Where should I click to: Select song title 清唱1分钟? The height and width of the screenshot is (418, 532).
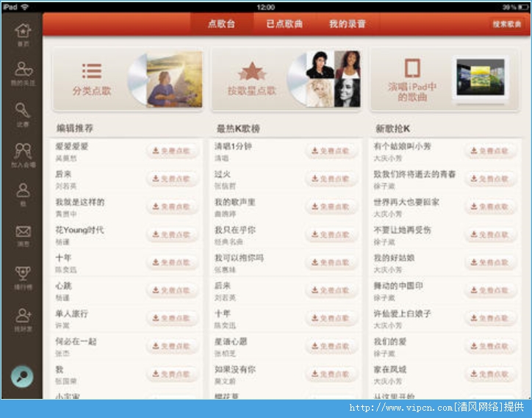233,146
